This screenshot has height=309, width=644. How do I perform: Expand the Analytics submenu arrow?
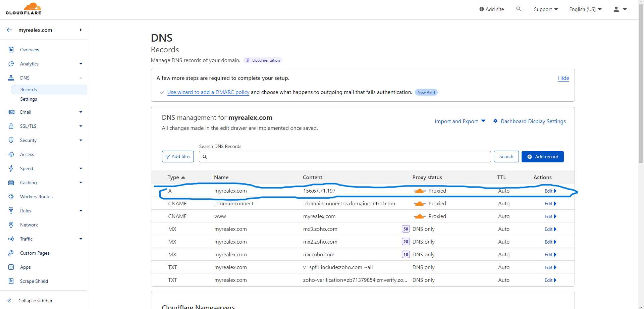pyautogui.click(x=81, y=64)
